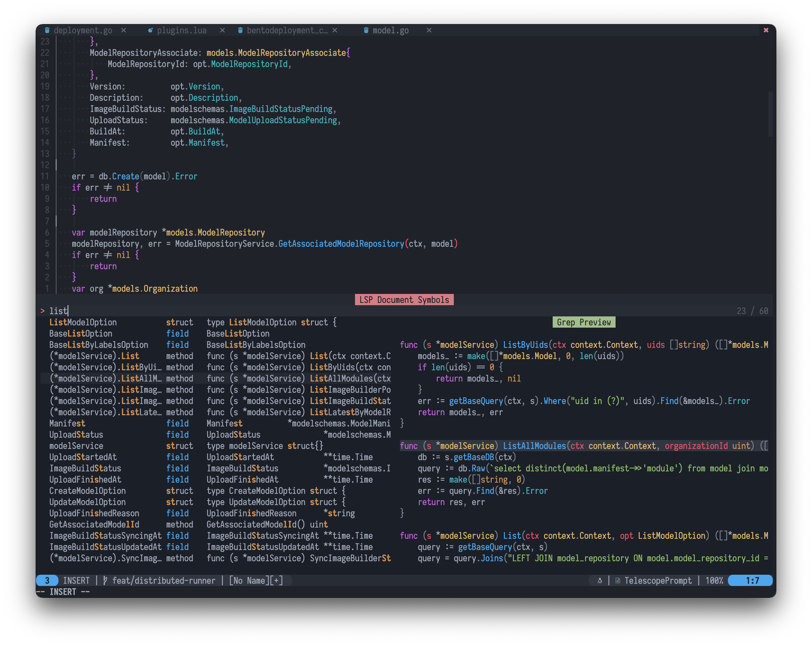
Task: Select the CreateModelOption struct symbol row
Action: click(x=216, y=491)
